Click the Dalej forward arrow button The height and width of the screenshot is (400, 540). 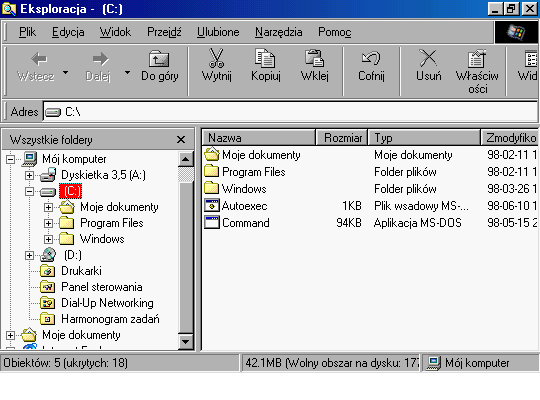click(x=98, y=66)
